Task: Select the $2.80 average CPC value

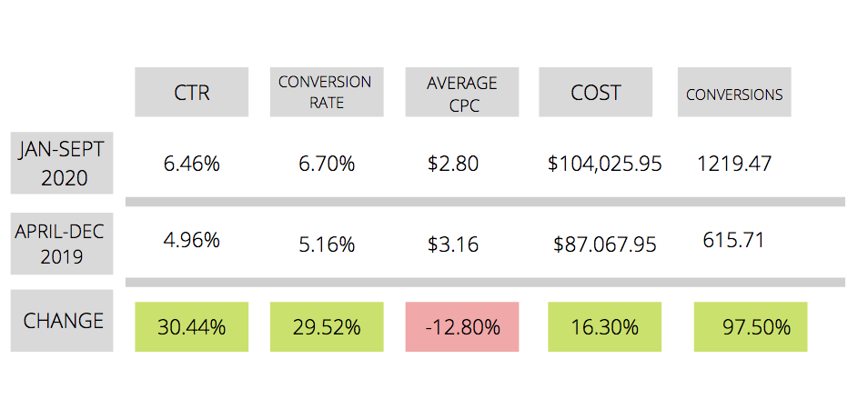Action: pyautogui.click(x=452, y=165)
